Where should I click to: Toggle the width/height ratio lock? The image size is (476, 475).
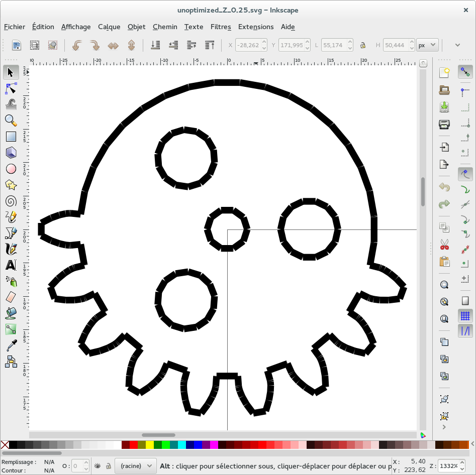point(362,45)
